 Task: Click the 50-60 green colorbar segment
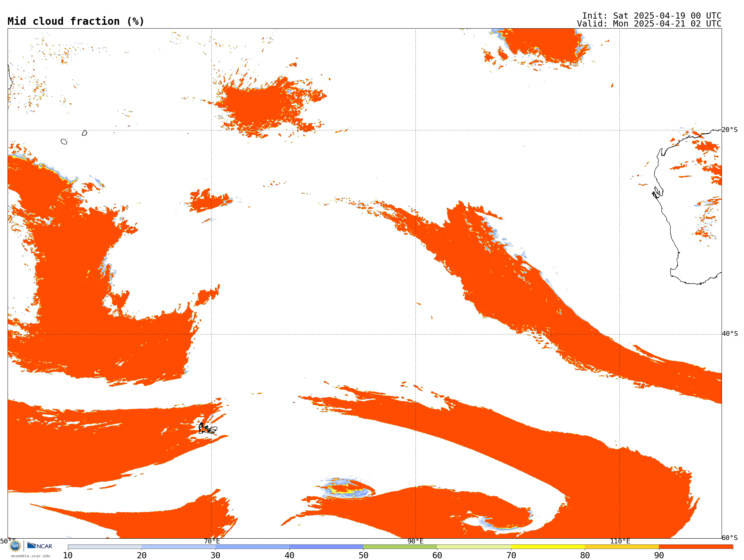400,547
